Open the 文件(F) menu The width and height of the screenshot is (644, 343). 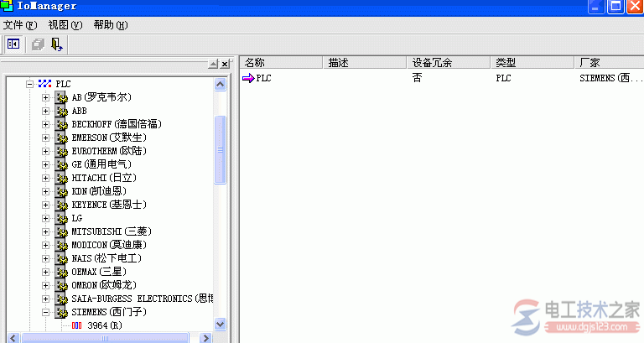click(20, 25)
